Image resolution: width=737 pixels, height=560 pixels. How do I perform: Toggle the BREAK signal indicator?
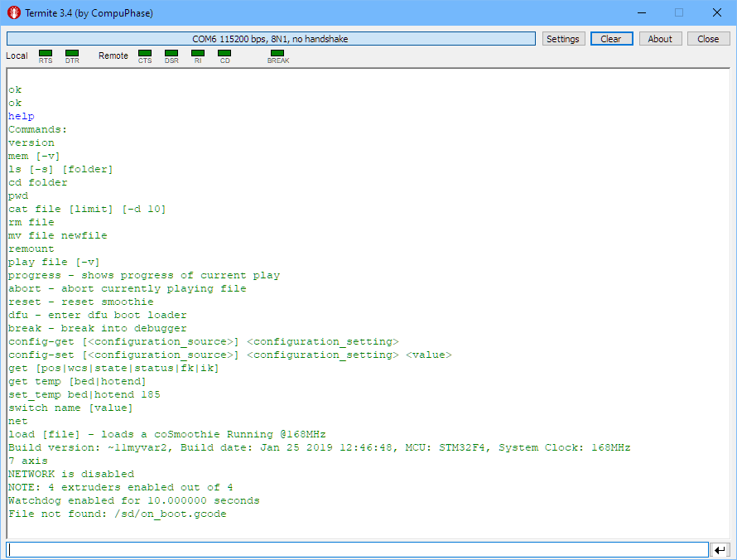point(277,53)
